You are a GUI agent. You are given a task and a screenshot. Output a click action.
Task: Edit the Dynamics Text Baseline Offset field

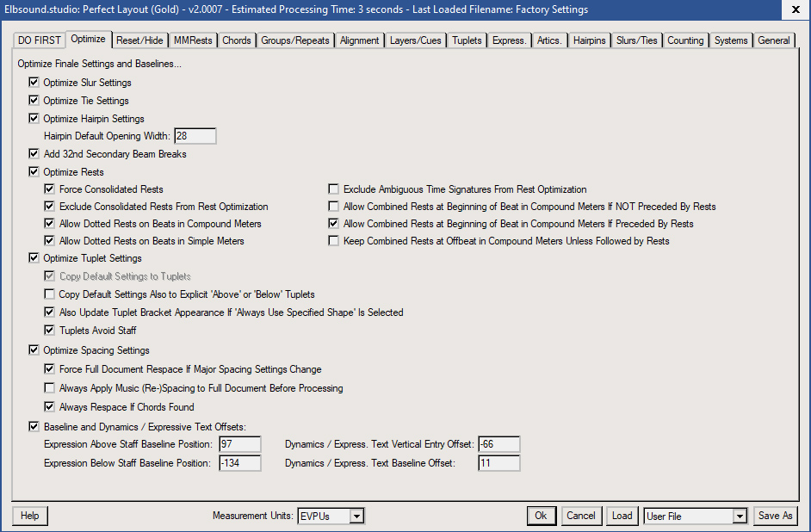[498, 463]
